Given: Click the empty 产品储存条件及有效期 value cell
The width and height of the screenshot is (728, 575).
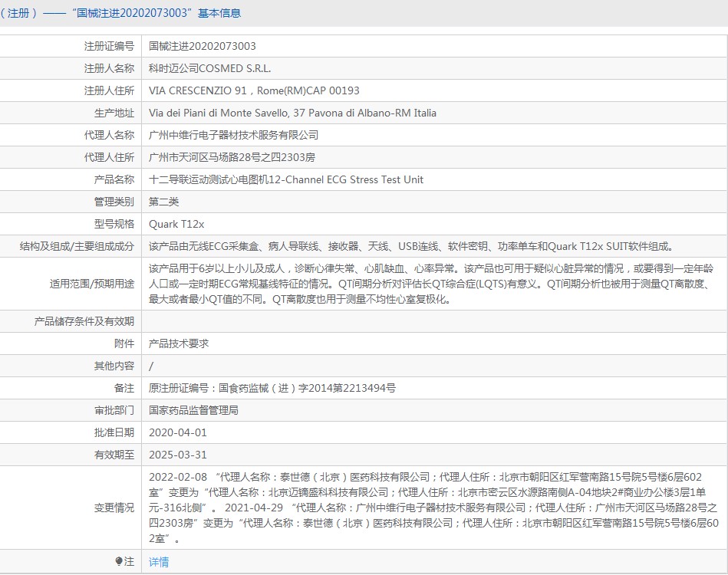Looking at the screenshot, I should point(433,321).
